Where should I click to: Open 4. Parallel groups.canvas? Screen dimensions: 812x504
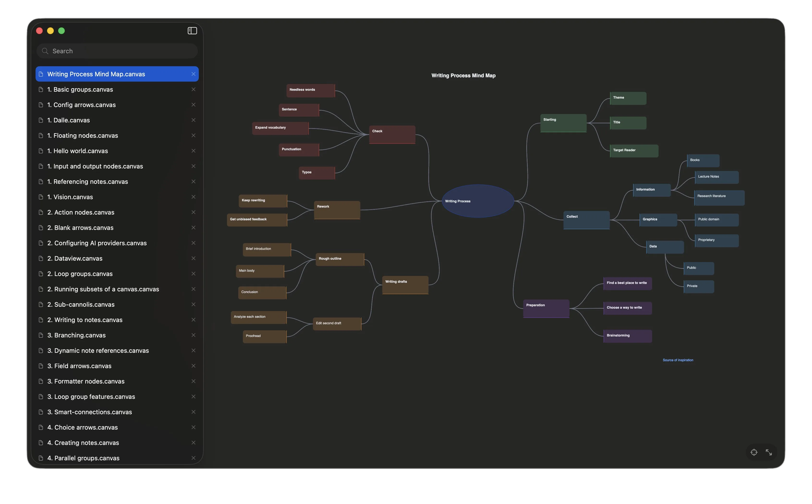pyautogui.click(x=117, y=458)
